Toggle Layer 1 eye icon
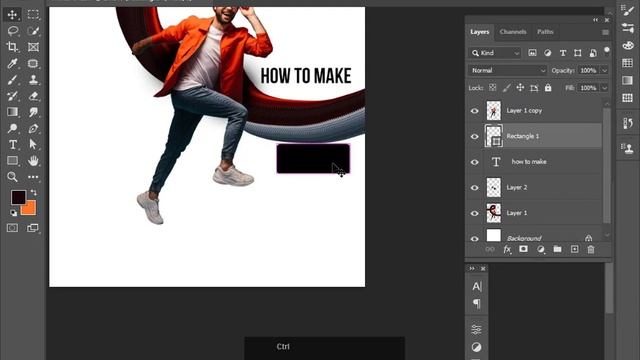This screenshot has height=360, width=640. (x=474, y=213)
